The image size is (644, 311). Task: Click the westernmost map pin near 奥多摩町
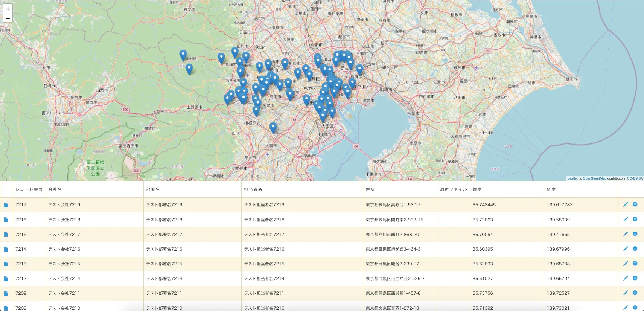click(x=183, y=55)
